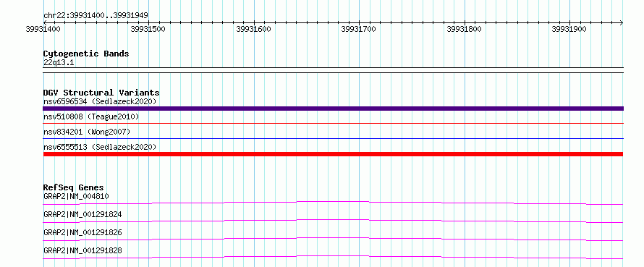
Task: Click the chr22:39931400..39931949 region label
Action: pos(96,15)
